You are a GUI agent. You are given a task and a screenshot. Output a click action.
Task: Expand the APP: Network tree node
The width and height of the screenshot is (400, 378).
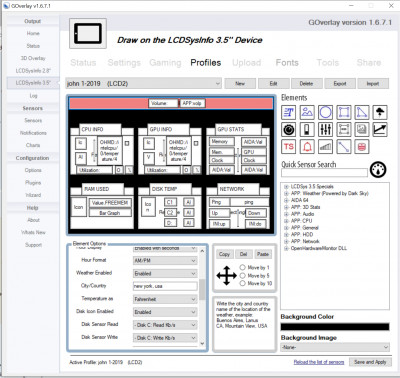[x=286, y=241]
